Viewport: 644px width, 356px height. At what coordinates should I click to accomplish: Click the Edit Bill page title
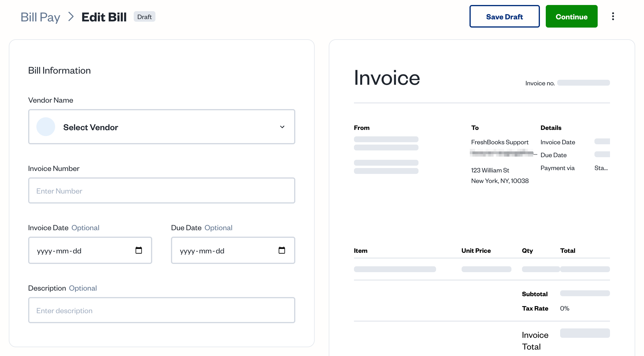click(104, 17)
